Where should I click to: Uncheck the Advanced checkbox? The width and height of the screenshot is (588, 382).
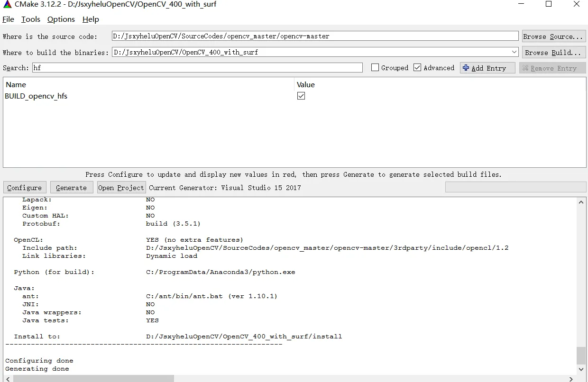(x=417, y=68)
